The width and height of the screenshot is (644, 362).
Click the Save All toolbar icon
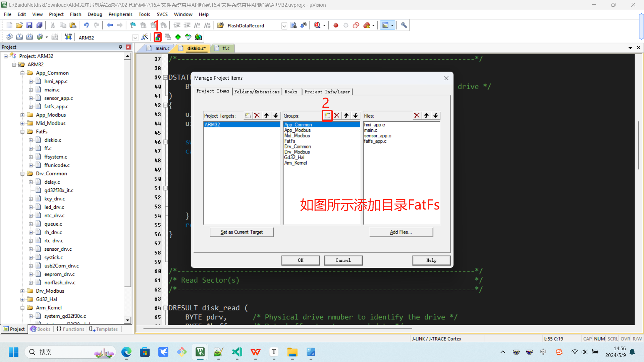tap(39, 25)
